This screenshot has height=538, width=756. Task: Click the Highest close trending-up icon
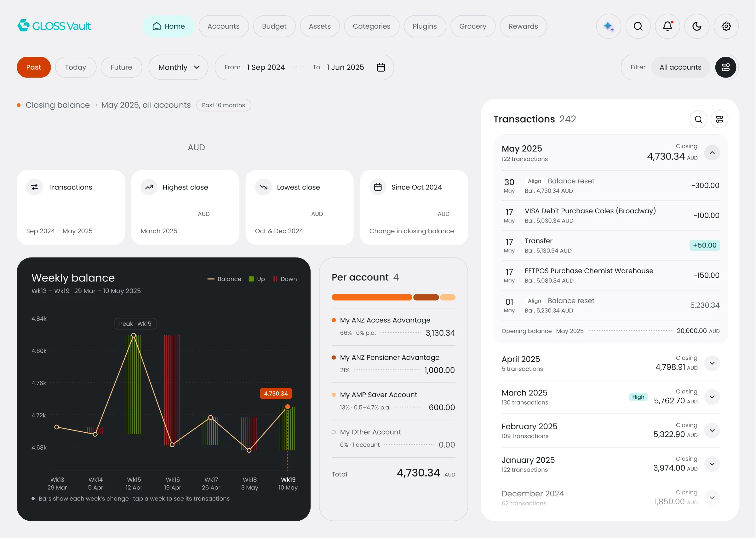(149, 187)
